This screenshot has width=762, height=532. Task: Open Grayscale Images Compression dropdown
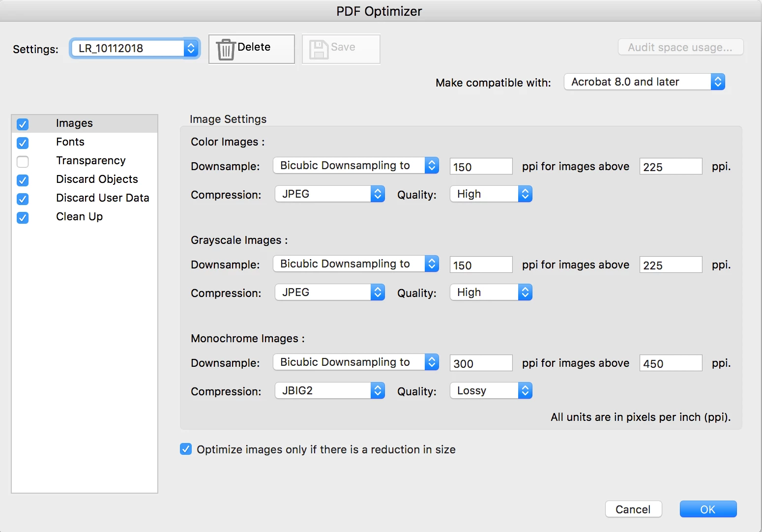click(x=329, y=292)
